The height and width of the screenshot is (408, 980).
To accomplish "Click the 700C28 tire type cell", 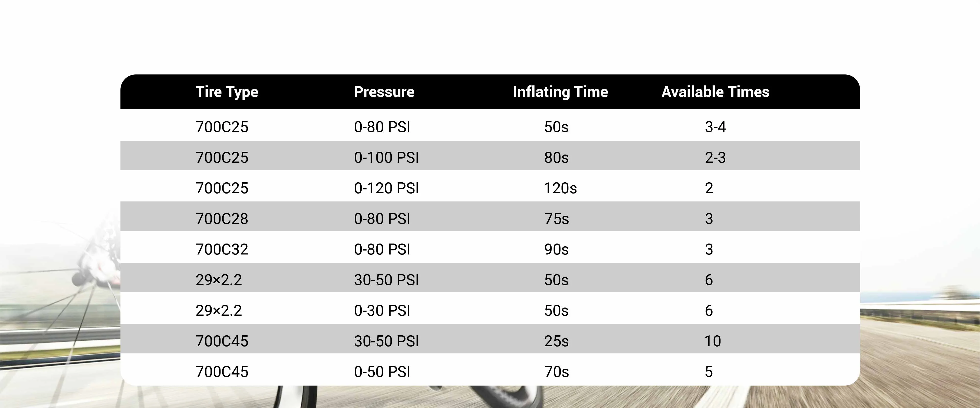I will 222,219.
